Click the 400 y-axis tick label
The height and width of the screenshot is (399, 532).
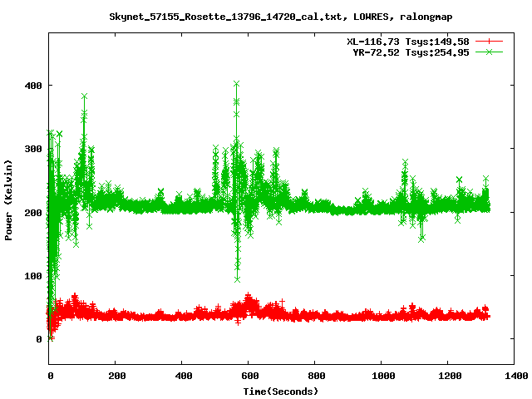(x=33, y=86)
